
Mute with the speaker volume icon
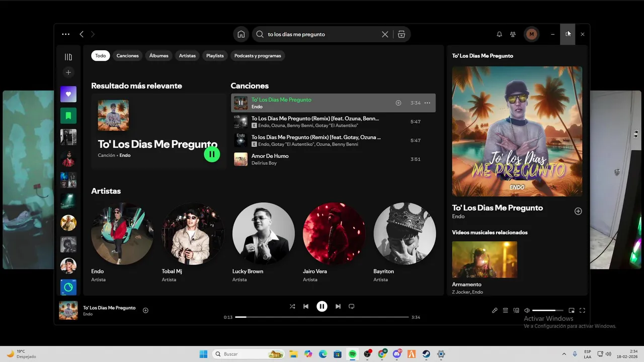click(x=527, y=311)
